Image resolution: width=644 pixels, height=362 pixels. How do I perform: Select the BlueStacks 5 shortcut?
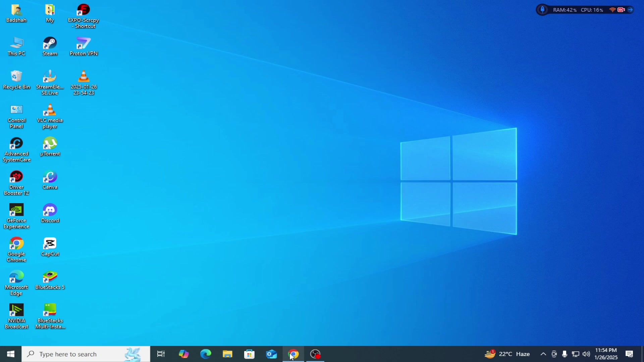point(50,281)
